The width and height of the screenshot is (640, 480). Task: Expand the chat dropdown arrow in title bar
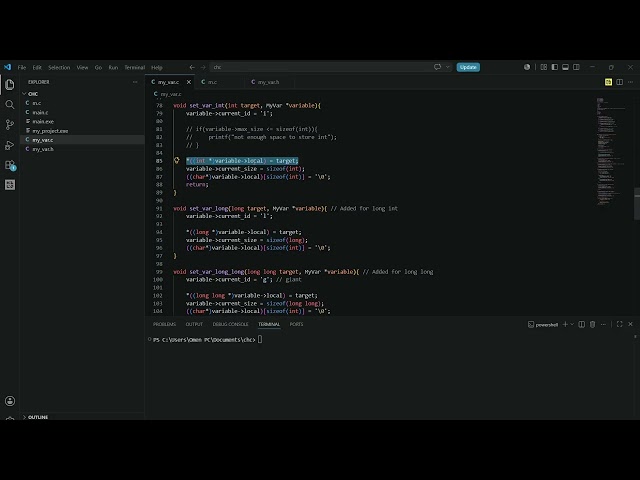click(x=448, y=67)
